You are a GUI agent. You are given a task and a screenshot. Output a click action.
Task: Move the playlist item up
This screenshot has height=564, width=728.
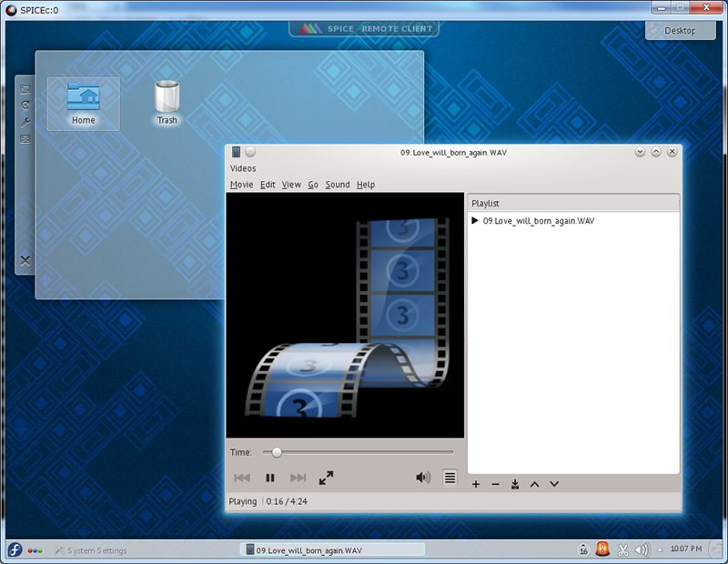click(535, 484)
